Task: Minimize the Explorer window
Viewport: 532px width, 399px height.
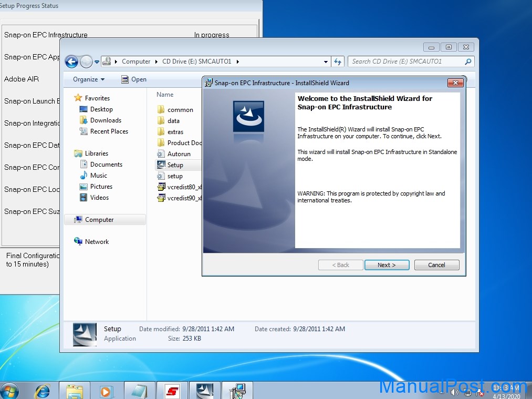Action: pos(431,47)
